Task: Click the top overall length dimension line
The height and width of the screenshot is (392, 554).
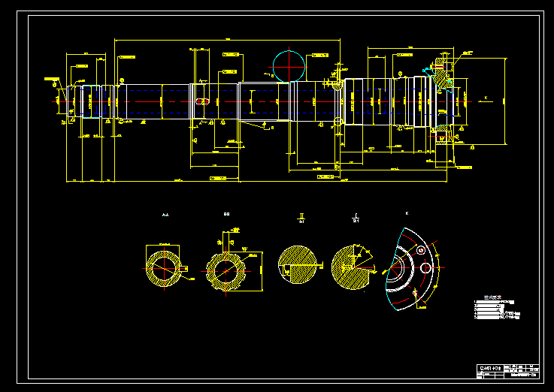Action: [227, 40]
